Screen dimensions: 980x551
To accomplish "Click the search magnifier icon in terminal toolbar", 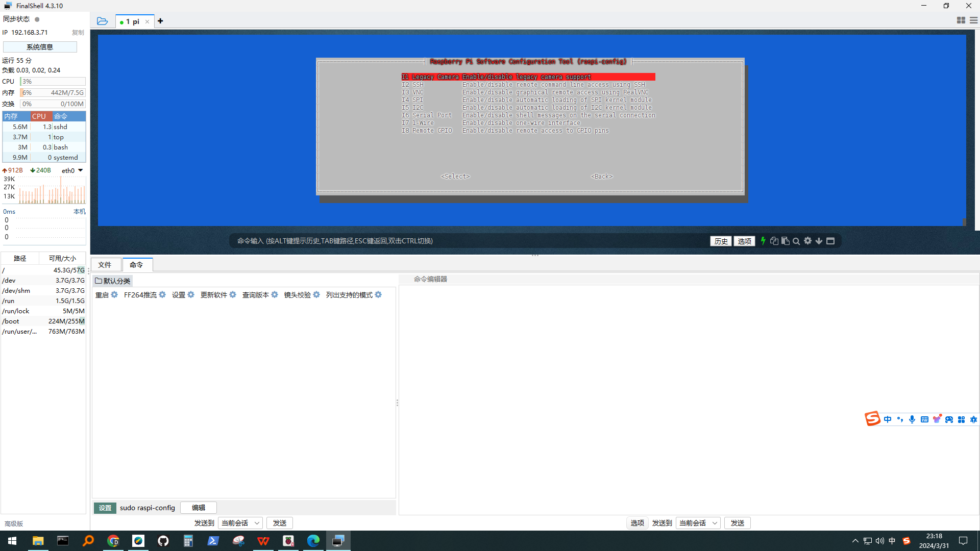I will (796, 241).
